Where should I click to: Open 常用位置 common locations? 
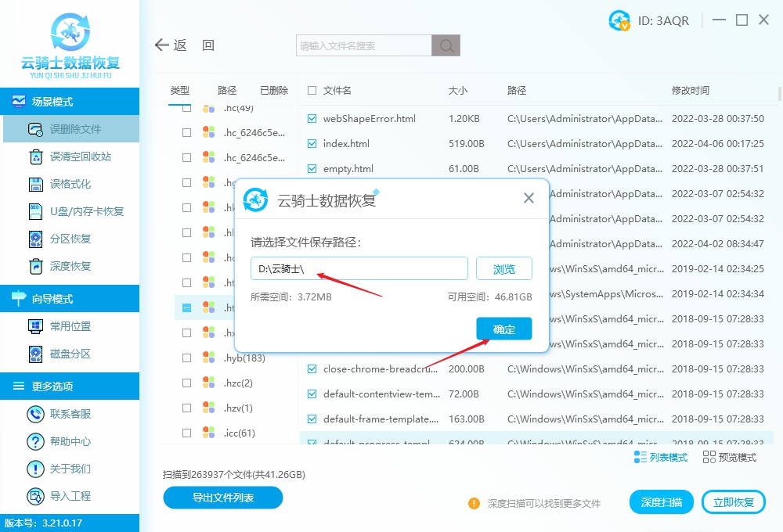click(60, 326)
